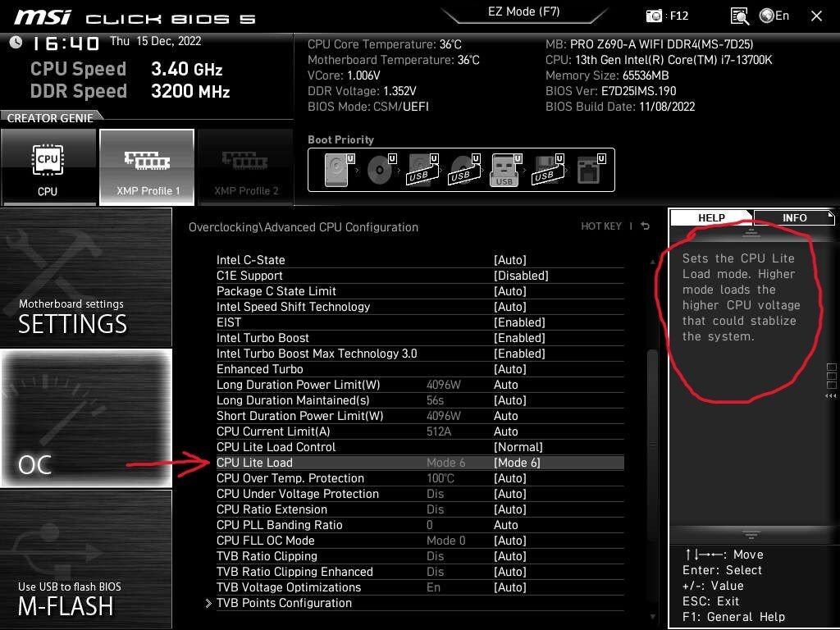
Task: Open CPU FLL OC Mode dropdown
Action: (419, 541)
